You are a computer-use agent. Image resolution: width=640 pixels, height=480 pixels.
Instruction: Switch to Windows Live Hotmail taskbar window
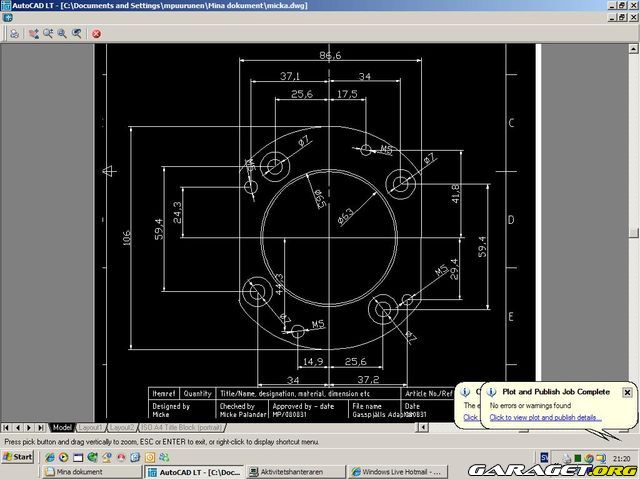[399, 471]
